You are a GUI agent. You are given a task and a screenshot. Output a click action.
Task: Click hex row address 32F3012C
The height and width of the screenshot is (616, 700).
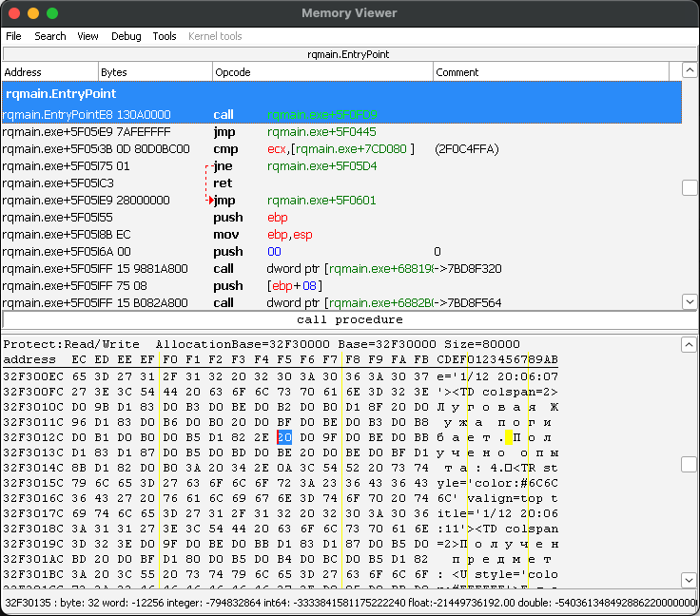click(x=33, y=437)
